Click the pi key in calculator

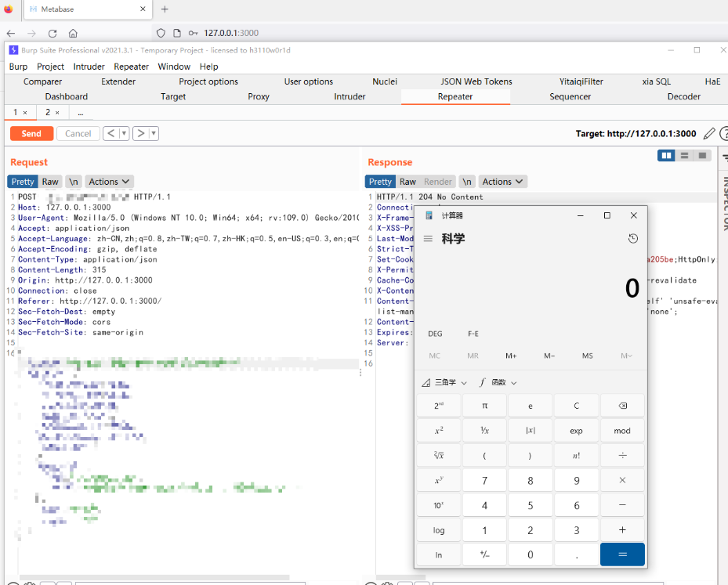click(x=484, y=406)
